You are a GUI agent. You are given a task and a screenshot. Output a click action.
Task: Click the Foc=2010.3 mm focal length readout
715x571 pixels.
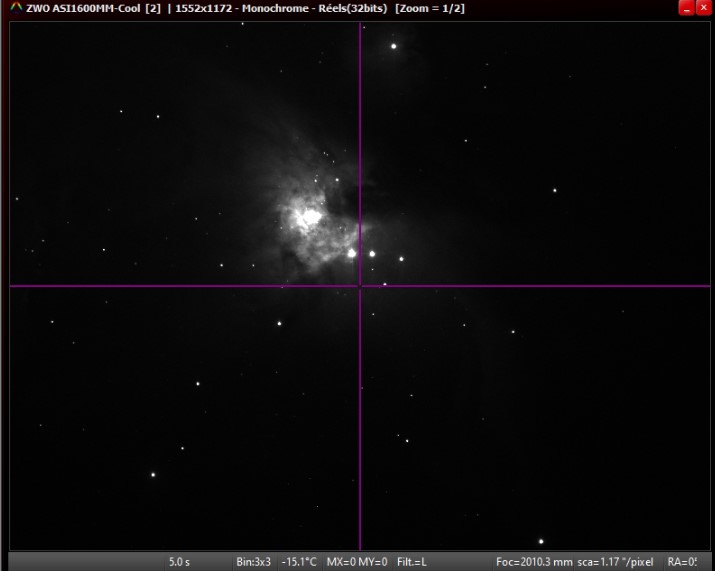534,562
